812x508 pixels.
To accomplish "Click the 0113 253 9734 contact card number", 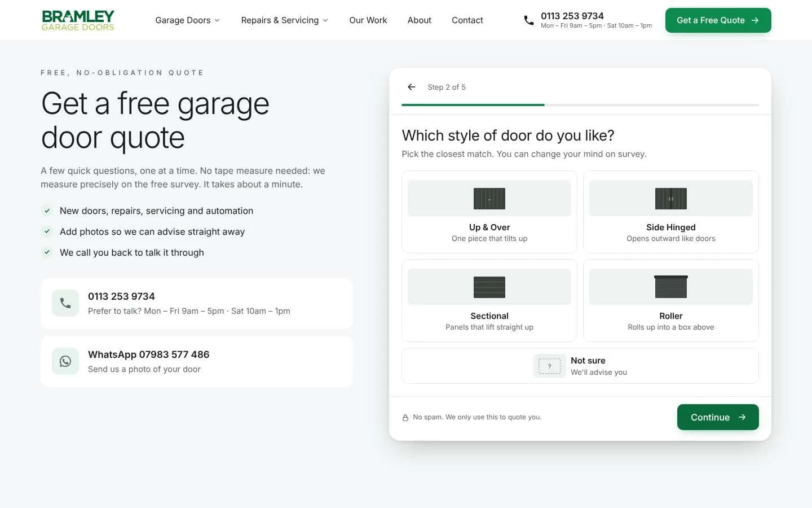I will (121, 296).
